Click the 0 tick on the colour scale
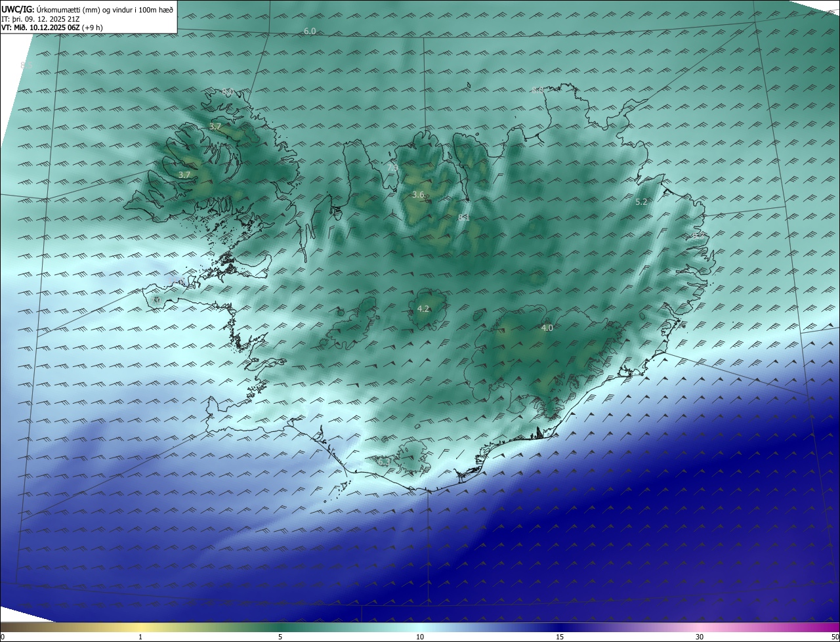The width and height of the screenshot is (840, 642). point(3,637)
